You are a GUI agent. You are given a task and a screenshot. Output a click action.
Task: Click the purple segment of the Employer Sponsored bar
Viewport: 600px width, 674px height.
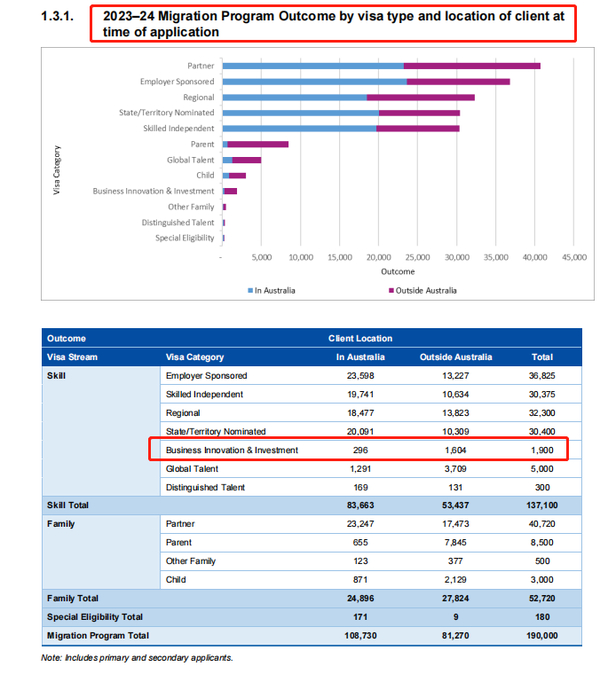(458, 82)
